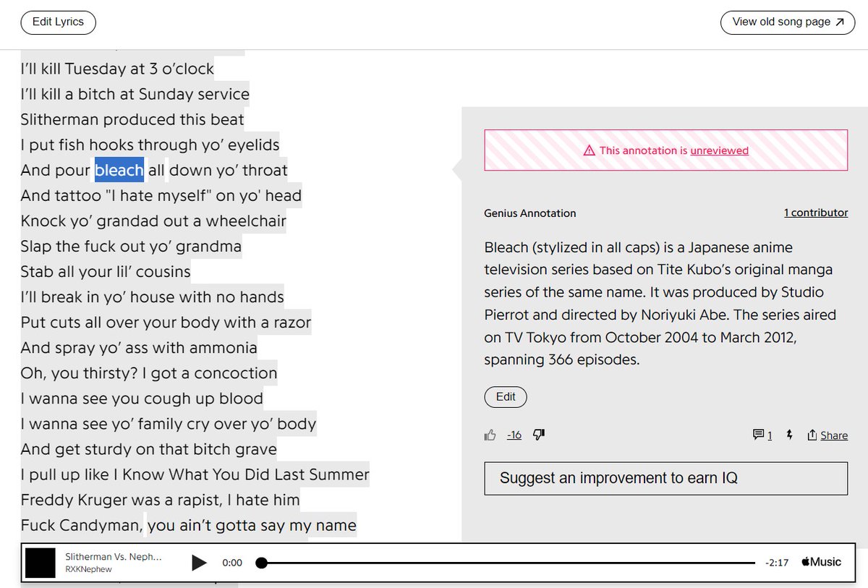Click the Genius Annotation label
Screen dimensions: 868x588
[530, 213]
